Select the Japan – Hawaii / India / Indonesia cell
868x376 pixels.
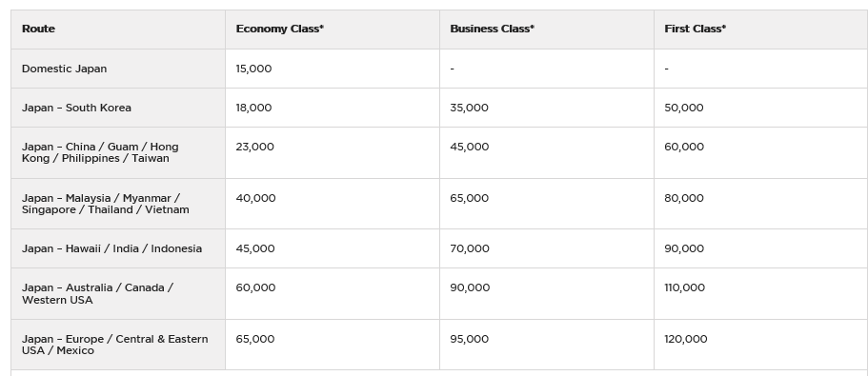111,248
